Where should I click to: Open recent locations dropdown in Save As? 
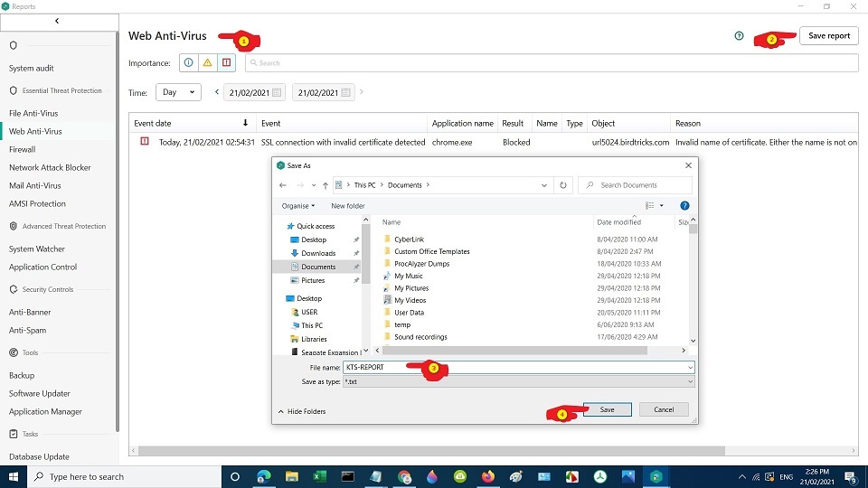click(314, 185)
